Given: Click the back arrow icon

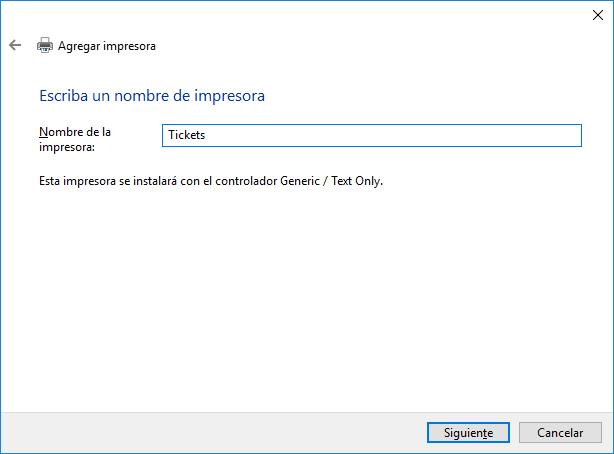Looking at the screenshot, I should (x=15, y=45).
